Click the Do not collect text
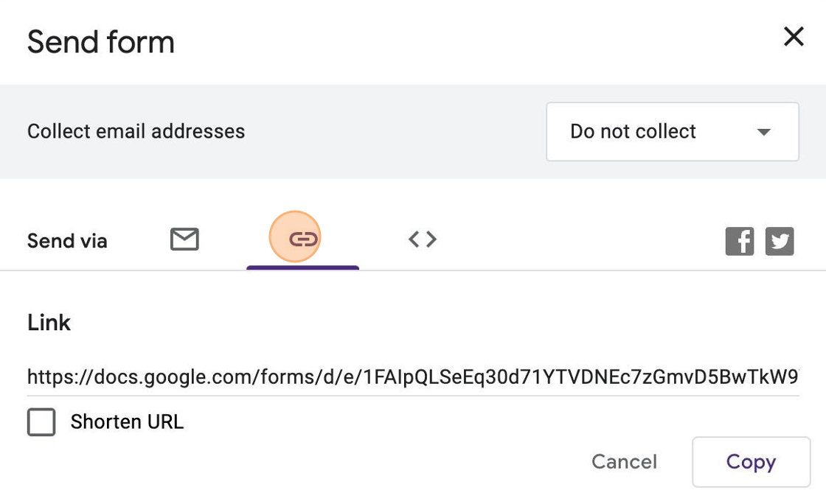The image size is (826, 504). (633, 132)
